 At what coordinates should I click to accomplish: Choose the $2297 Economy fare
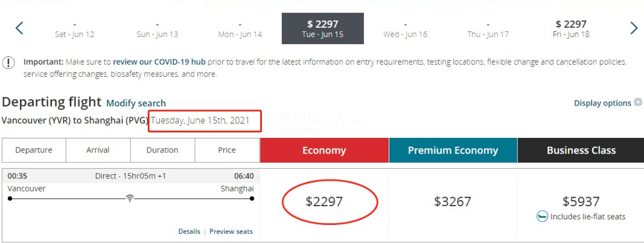324,201
